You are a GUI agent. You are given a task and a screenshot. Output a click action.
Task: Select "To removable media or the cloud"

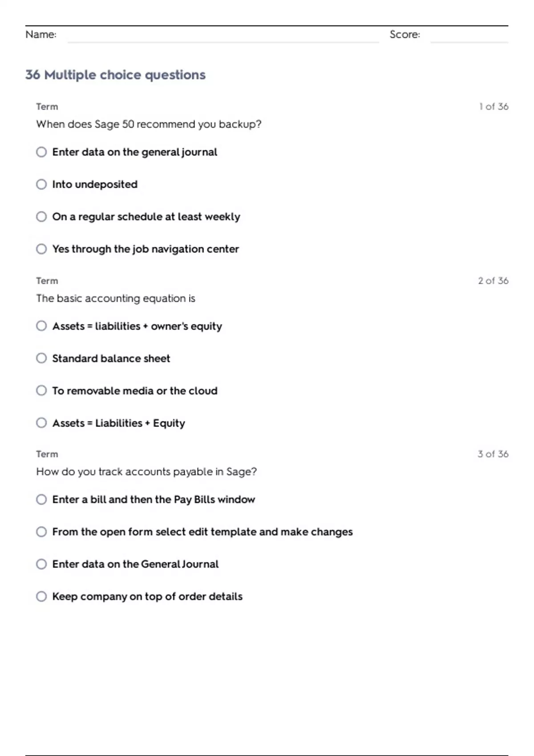pos(41,390)
